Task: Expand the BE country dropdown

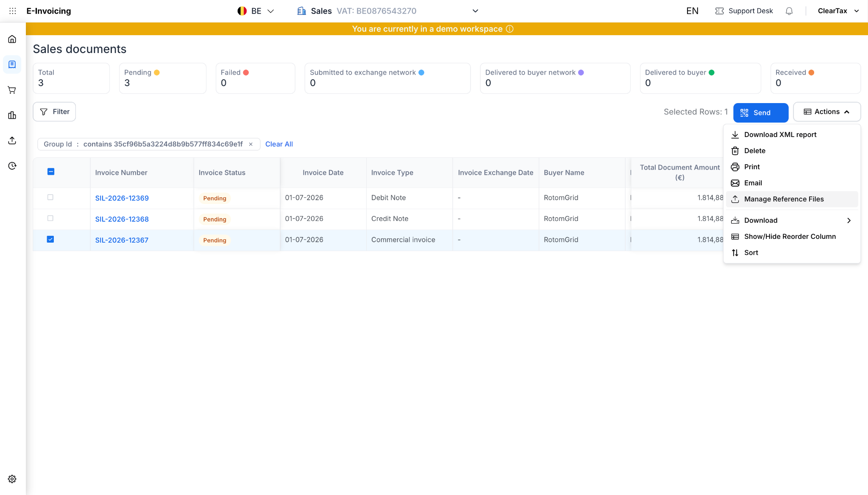Action: click(x=256, y=11)
